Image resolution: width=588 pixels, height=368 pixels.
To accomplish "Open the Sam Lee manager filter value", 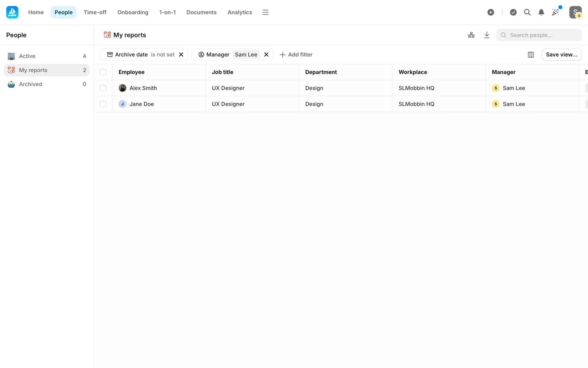I will click(246, 55).
